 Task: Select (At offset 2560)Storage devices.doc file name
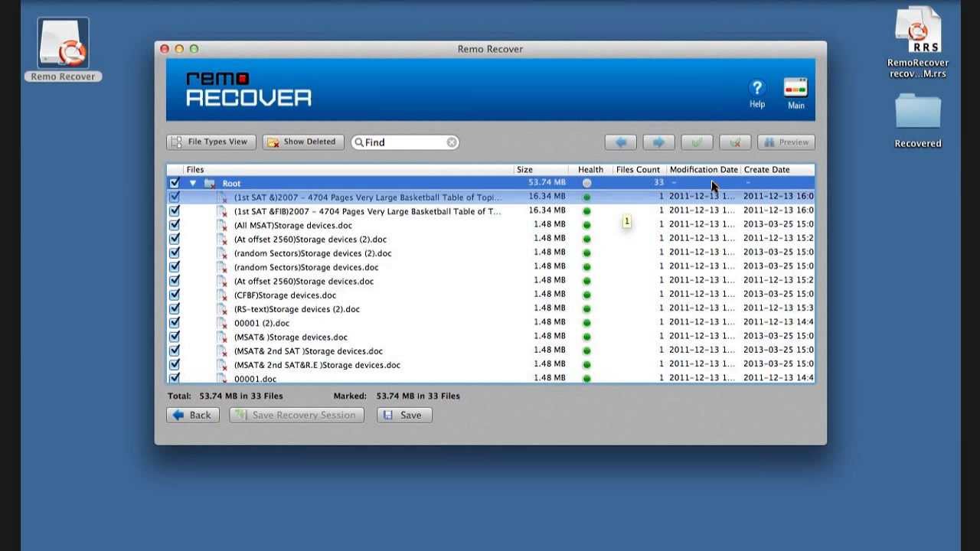[x=304, y=281]
